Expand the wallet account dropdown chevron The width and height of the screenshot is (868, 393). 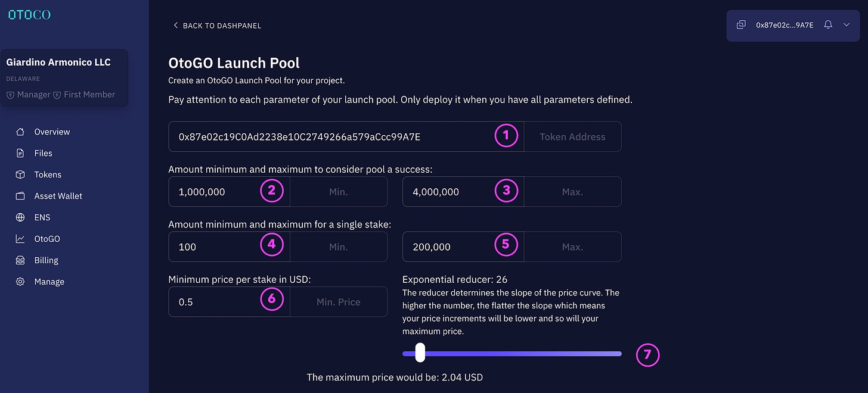847,25
